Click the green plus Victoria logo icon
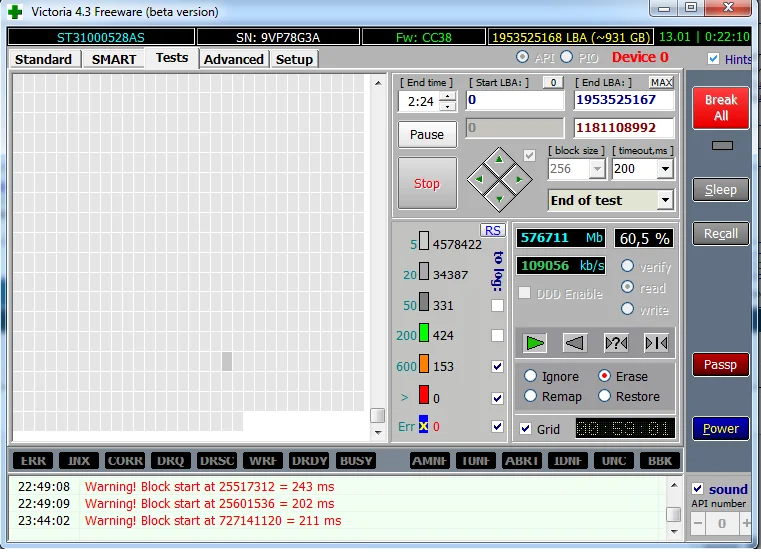 click(14, 11)
